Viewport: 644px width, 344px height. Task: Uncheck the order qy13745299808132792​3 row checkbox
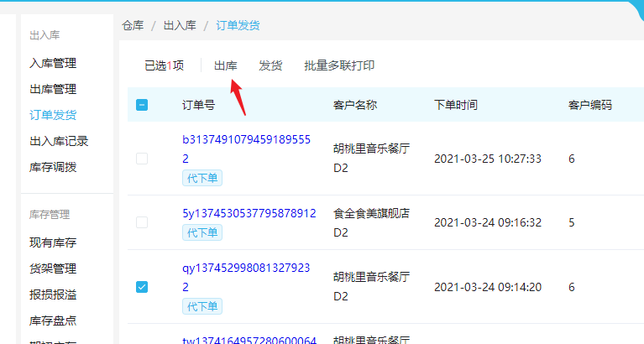(x=142, y=287)
